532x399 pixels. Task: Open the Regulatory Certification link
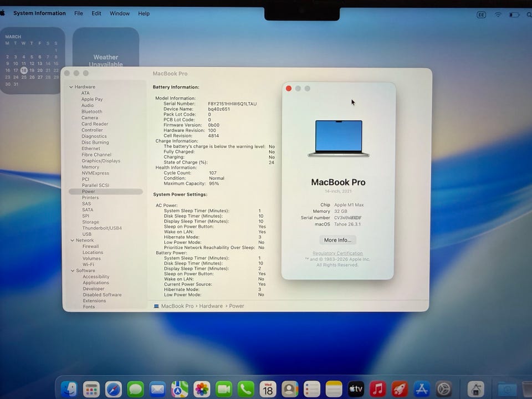tap(337, 253)
